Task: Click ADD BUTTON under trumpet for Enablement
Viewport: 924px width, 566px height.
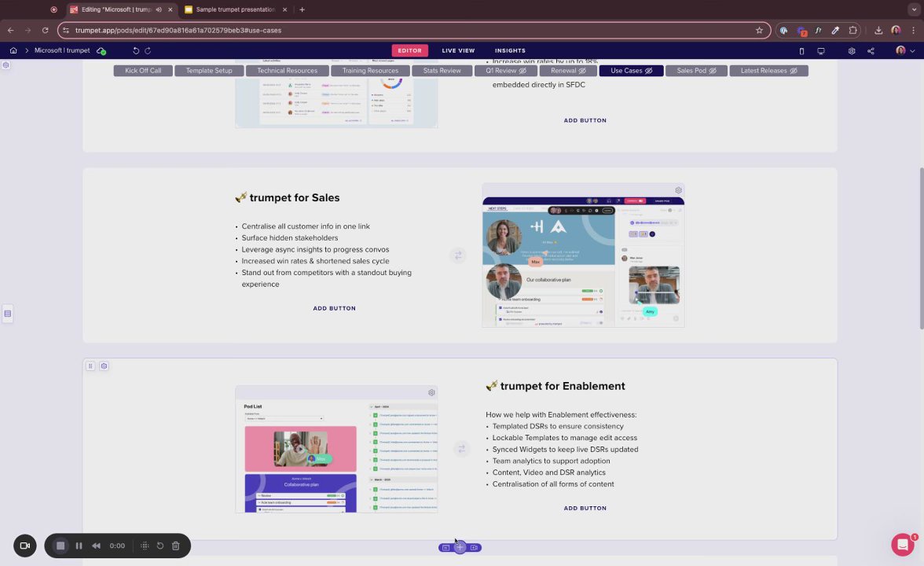Action: pos(585,508)
